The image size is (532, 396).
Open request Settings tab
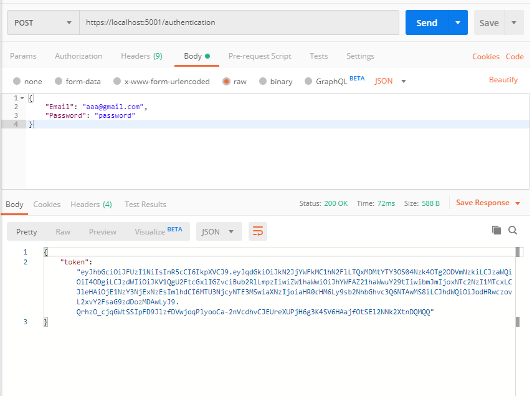(360, 56)
